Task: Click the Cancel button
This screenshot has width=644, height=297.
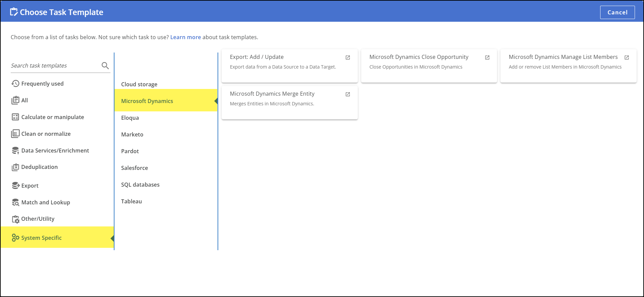Action: [x=617, y=12]
